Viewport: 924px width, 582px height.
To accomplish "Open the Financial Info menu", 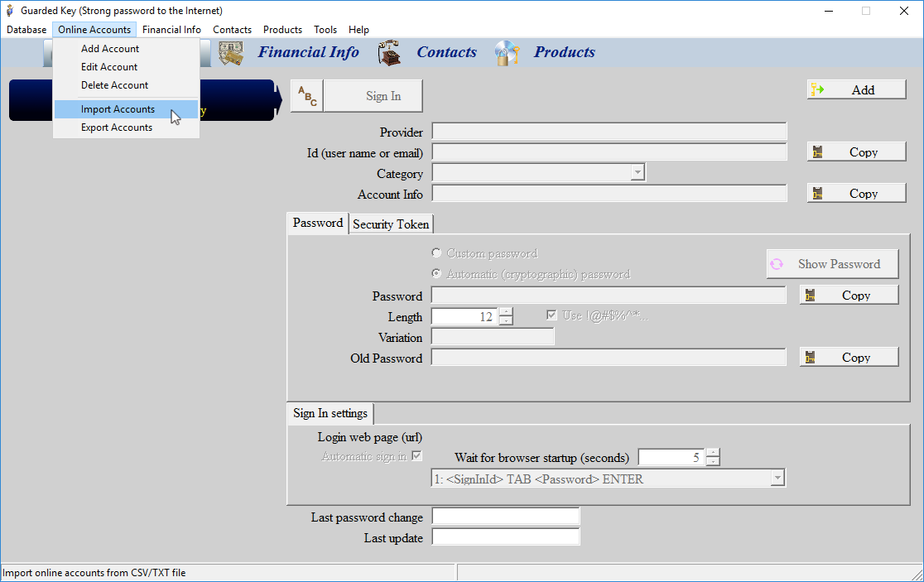I will pos(171,30).
